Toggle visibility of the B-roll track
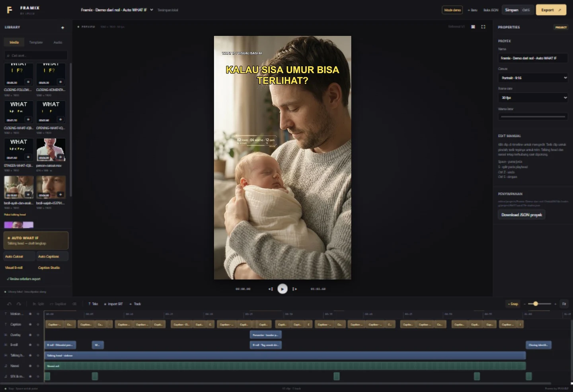This screenshot has height=392, width=573. tap(30, 345)
